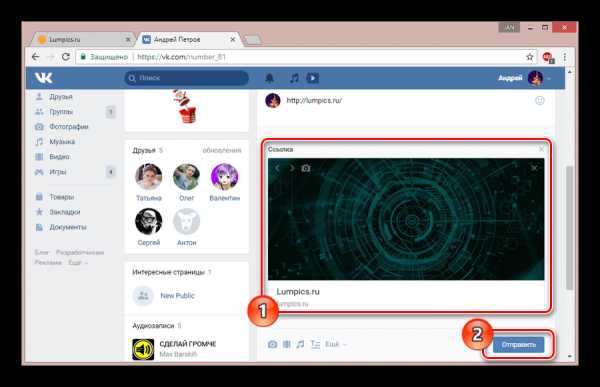Open the VK notifications bell
600x387 pixels.
269,78
